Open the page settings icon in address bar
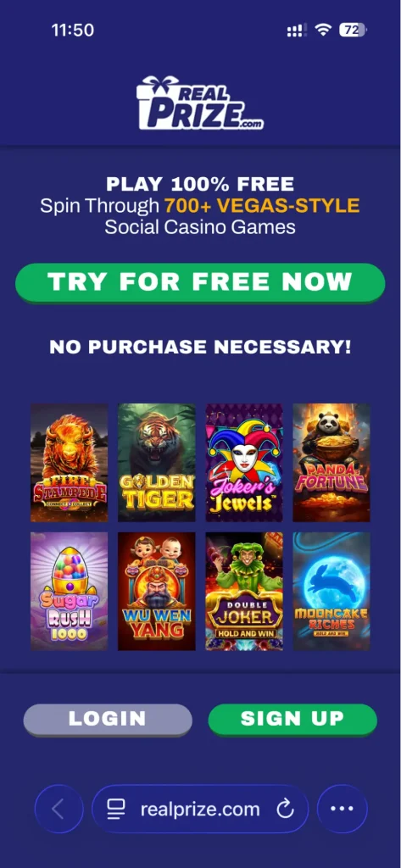Viewport: 401px width, 868px height. (x=116, y=810)
